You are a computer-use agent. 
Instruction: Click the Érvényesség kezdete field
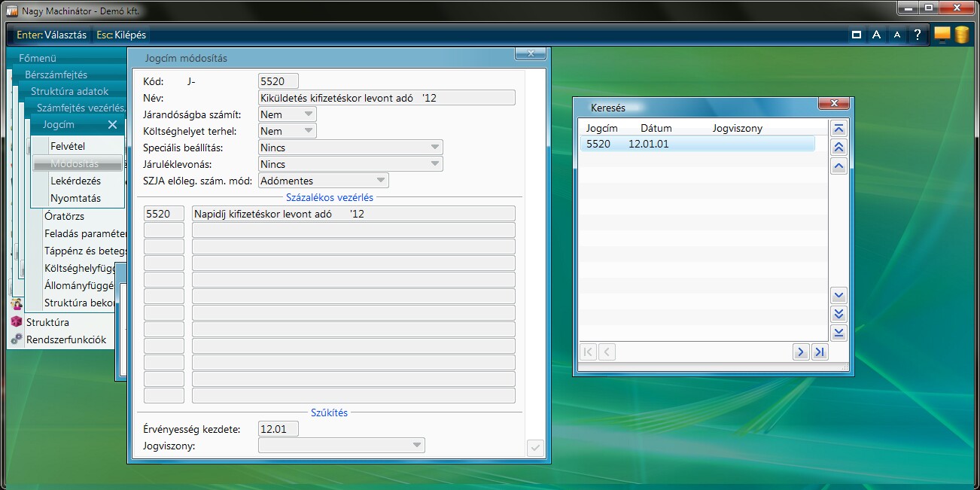coord(278,429)
